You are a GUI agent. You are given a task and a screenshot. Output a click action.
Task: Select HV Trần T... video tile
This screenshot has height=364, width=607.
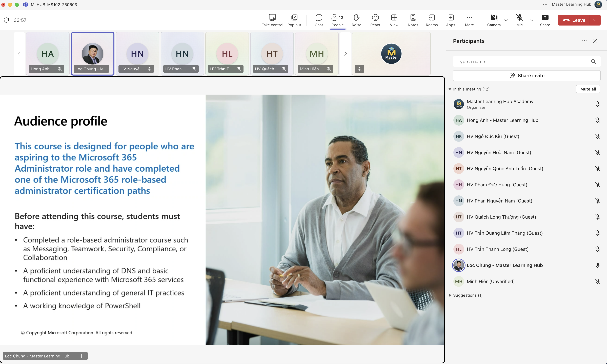click(227, 54)
